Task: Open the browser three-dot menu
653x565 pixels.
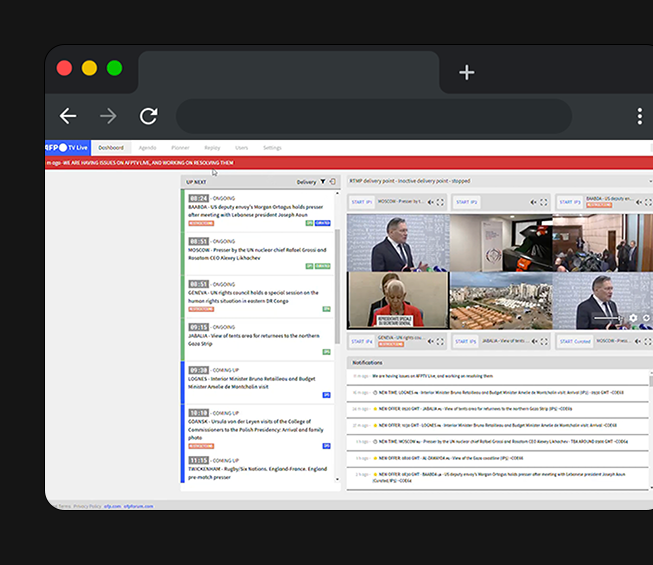Action: coord(639,116)
